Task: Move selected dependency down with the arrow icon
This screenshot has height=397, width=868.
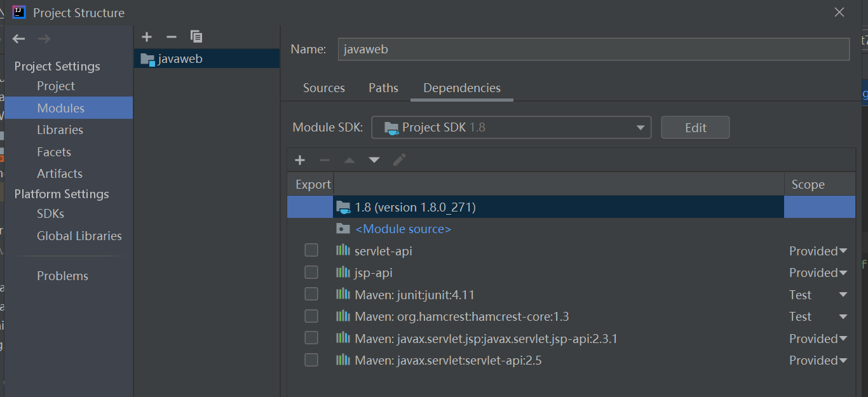Action: coord(374,159)
